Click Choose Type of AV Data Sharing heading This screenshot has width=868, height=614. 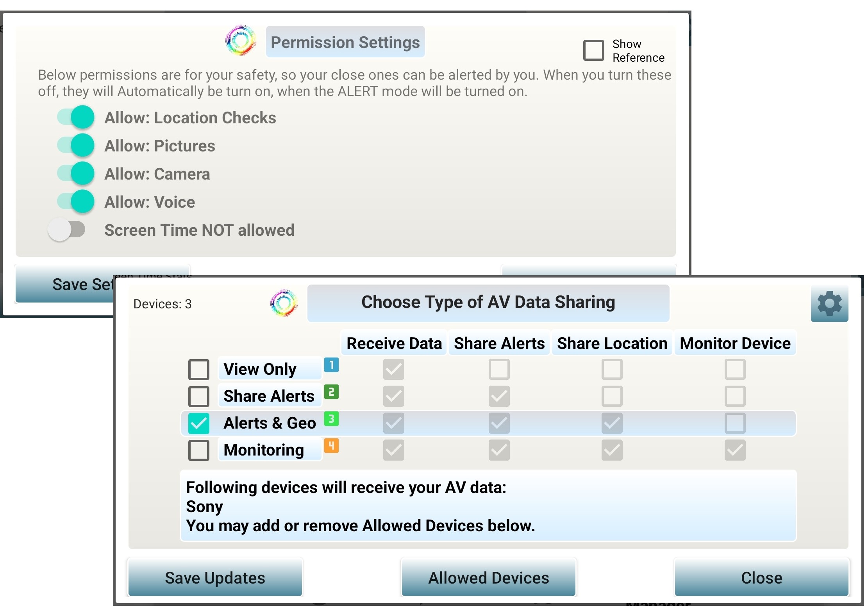(x=488, y=303)
